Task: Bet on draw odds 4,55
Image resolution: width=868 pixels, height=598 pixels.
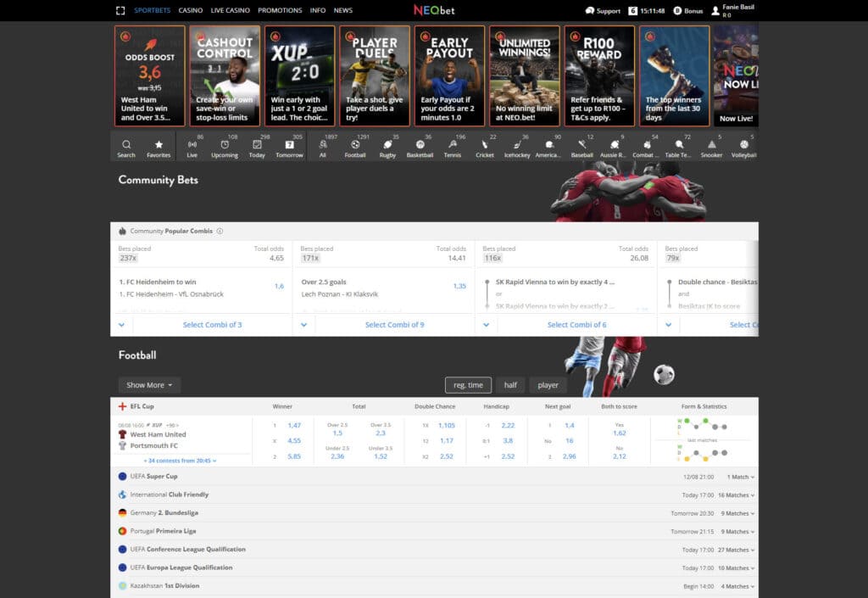Action: (x=294, y=441)
